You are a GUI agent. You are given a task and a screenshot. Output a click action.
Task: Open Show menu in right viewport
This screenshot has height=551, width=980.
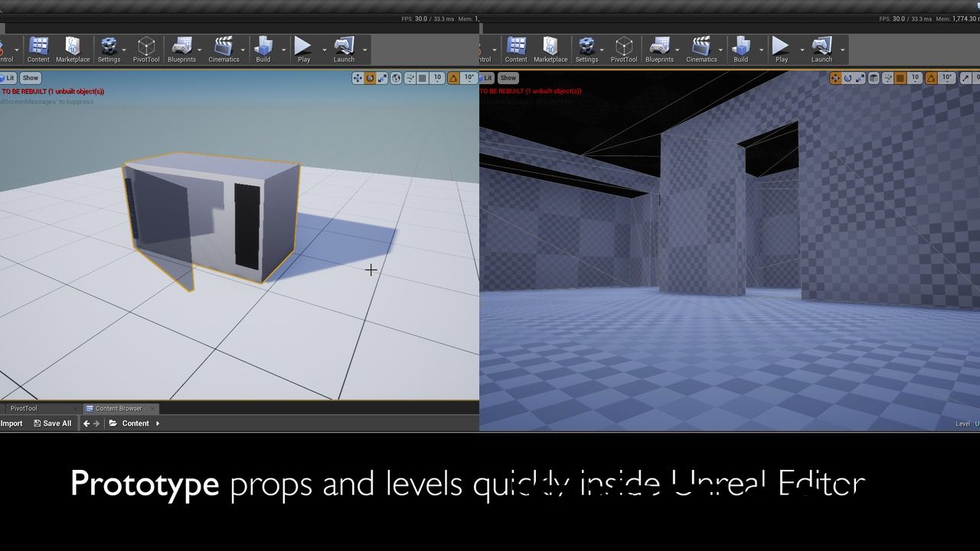point(508,78)
